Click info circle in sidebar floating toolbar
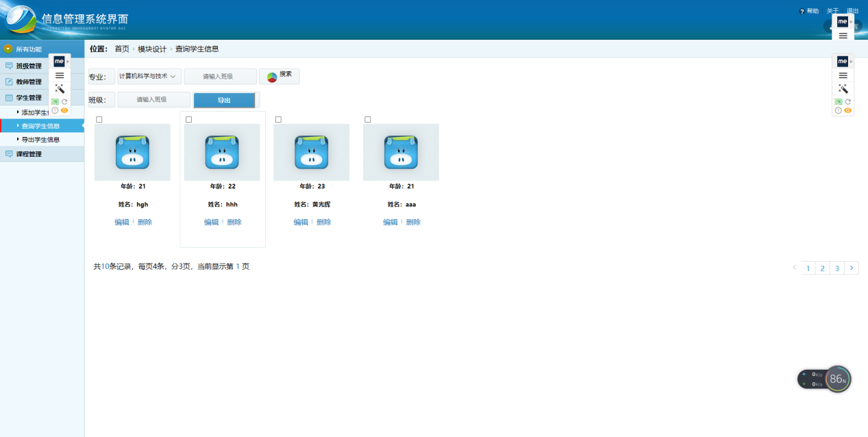 [55, 110]
